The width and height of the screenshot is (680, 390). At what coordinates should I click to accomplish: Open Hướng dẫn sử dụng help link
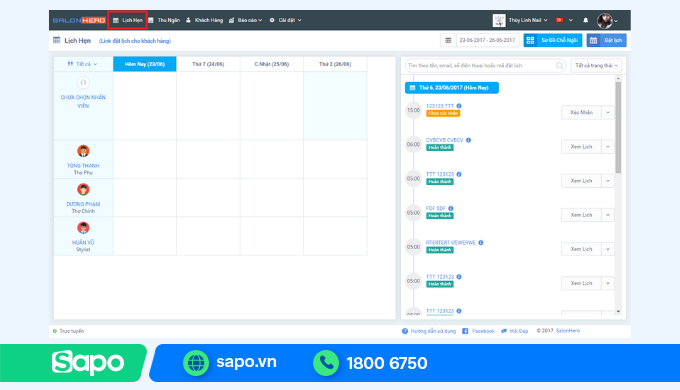(x=429, y=331)
